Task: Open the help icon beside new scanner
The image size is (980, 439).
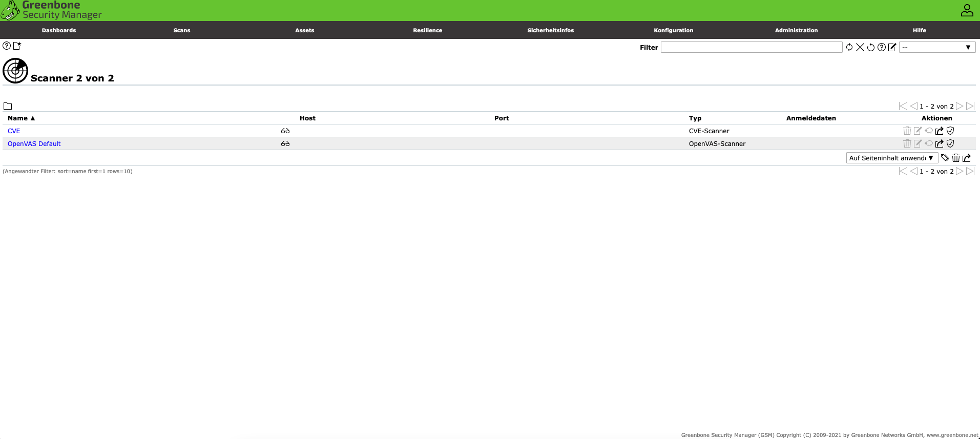Action: [7, 46]
